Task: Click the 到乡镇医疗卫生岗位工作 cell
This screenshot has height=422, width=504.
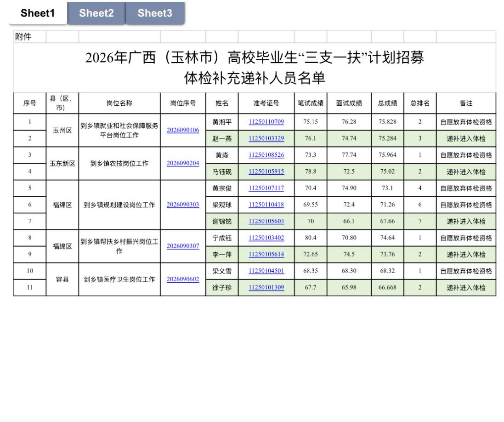Action: coord(119,279)
